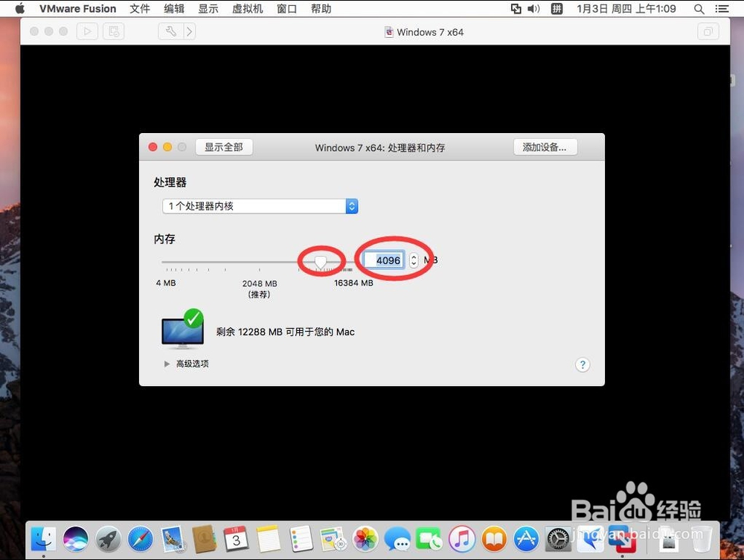This screenshot has width=744, height=560.
Task: Open the VMware Fusion menu
Action: pyautogui.click(x=78, y=8)
